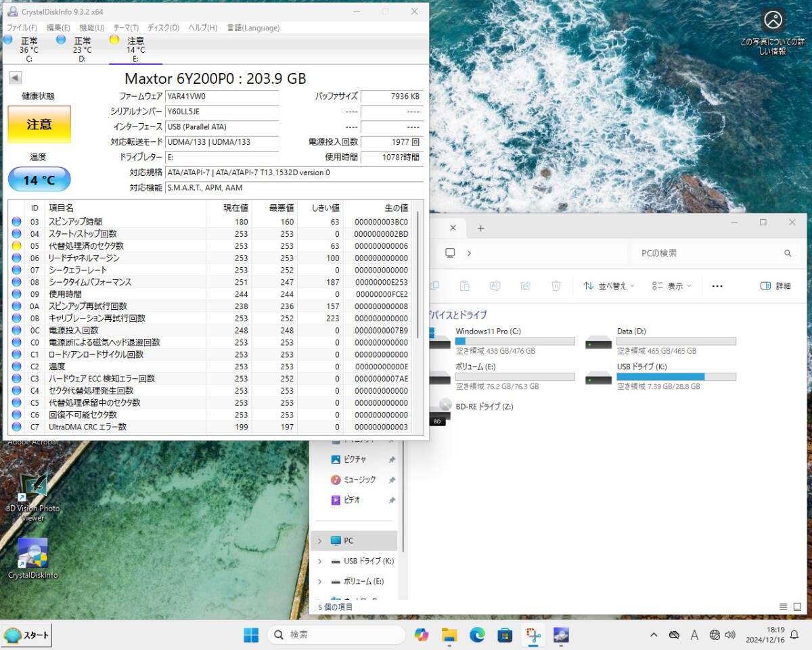Open the 表示 view dropdown in Explorer
This screenshot has width=812, height=650.
(671, 286)
